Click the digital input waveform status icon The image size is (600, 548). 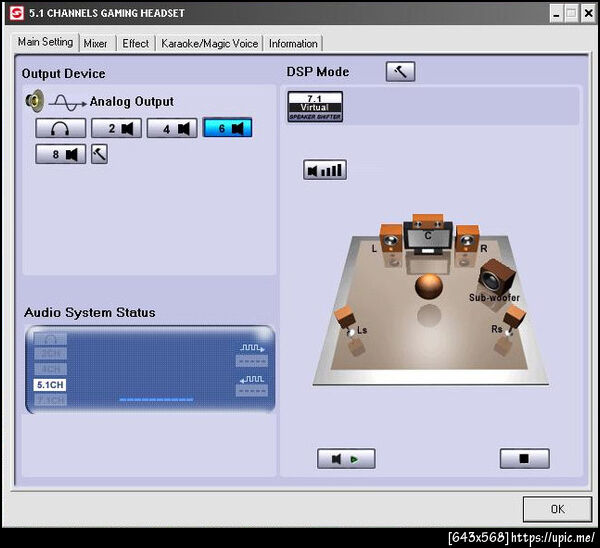[252, 379]
